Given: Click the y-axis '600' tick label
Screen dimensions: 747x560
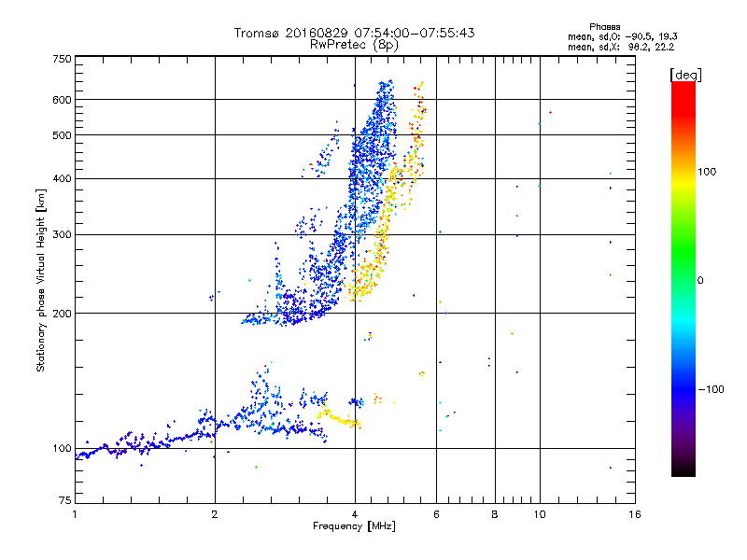Looking at the screenshot, I should pos(62,100).
